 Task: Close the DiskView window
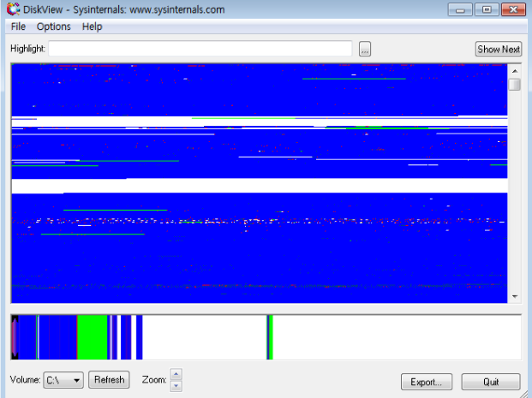tap(514, 9)
